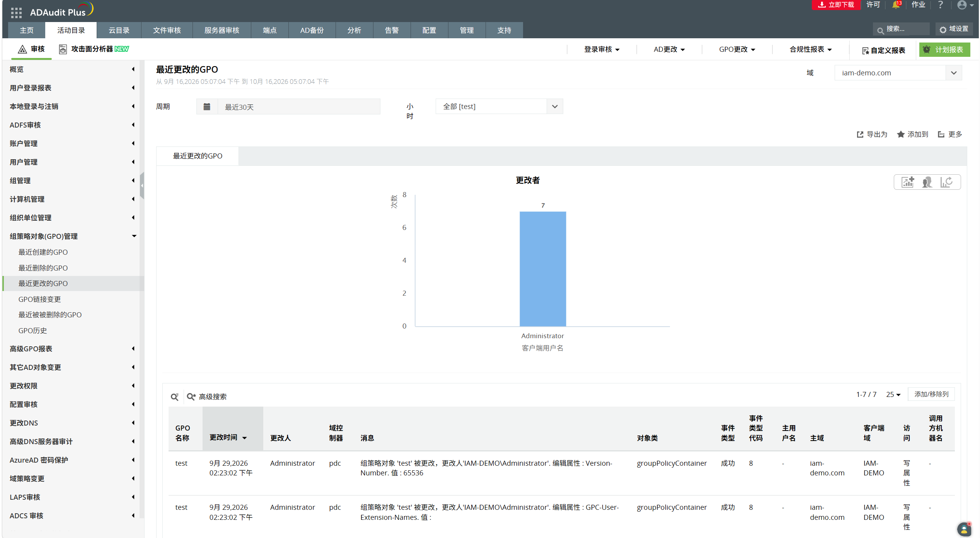Click the 更多 options icon
The height and width of the screenshot is (538, 980).
[x=941, y=134]
